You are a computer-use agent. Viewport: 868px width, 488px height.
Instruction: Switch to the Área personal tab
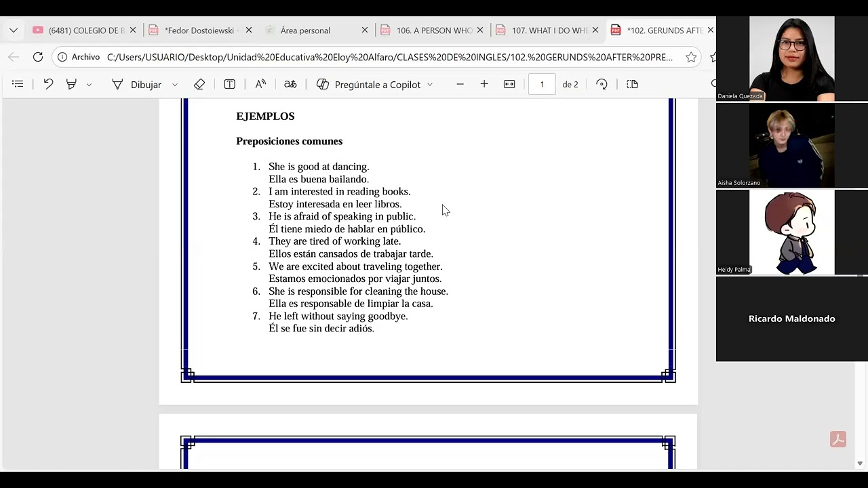pos(316,30)
